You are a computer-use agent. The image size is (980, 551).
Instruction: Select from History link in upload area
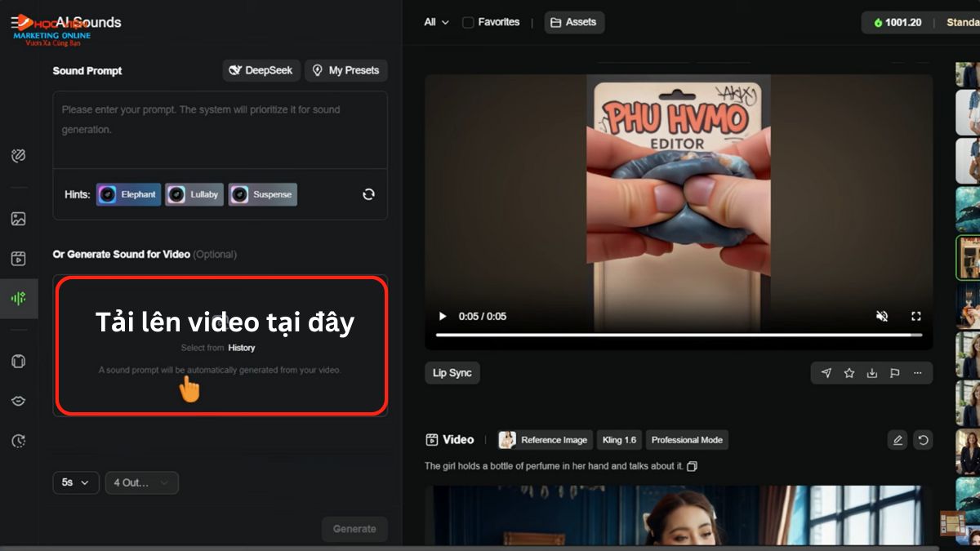tap(242, 348)
